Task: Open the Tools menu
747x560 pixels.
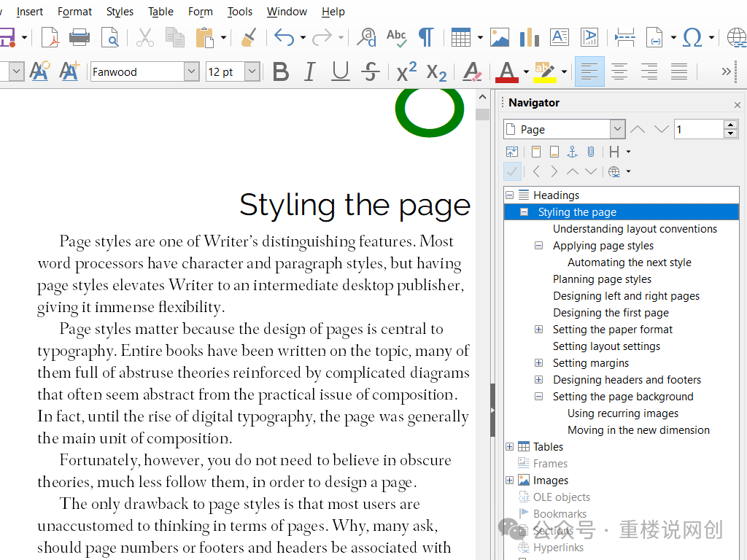Action: coord(239,12)
